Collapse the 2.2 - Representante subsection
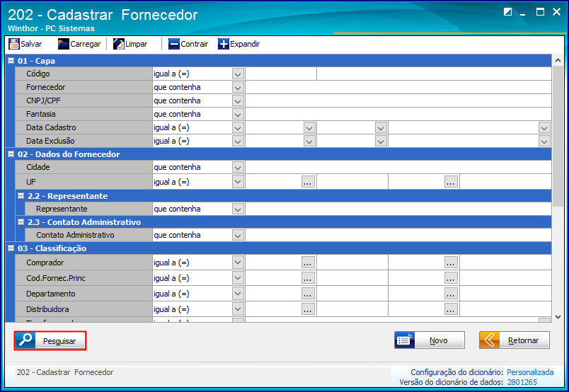The image size is (569, 392). tap(21, 195)
